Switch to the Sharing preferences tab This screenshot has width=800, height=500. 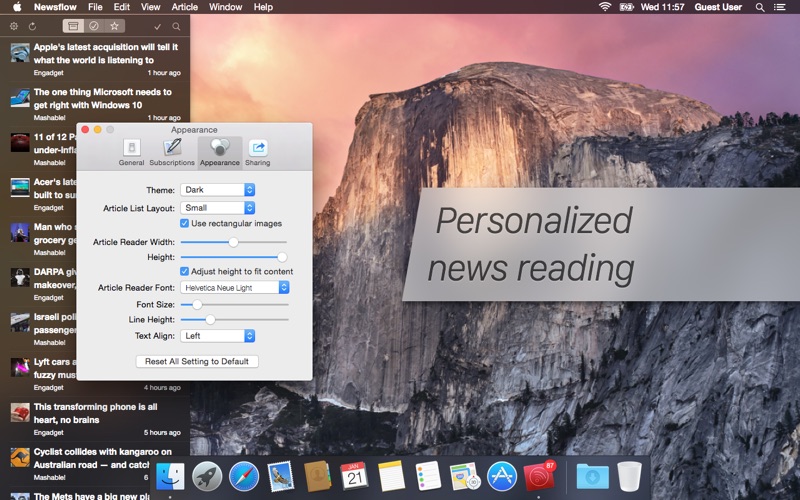click(257, 151)
